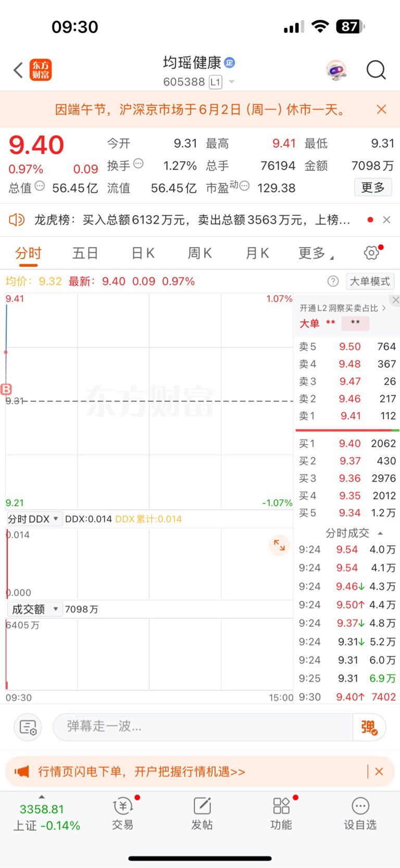Focus the 弹幕走一波 input field
400x868 pixels.
click(x=203, y=727)
